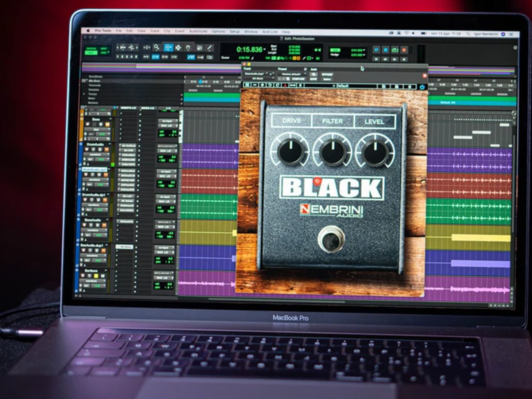Viewport: 532px width, 399px height.
Task: Click the blue power icon on plugin toolbar
Action: [x=422, y=87]
